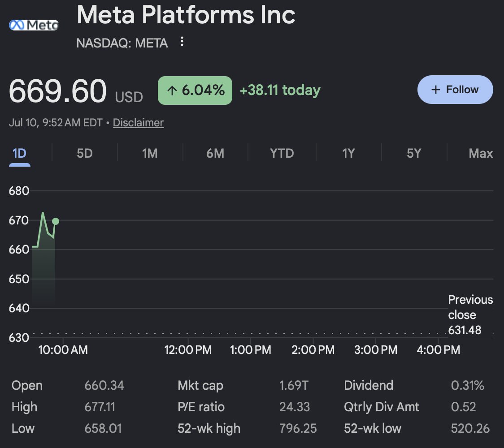504x448 pixels.
Task: Click the NASDAQ: META ticker text
Action: point(122,43)
